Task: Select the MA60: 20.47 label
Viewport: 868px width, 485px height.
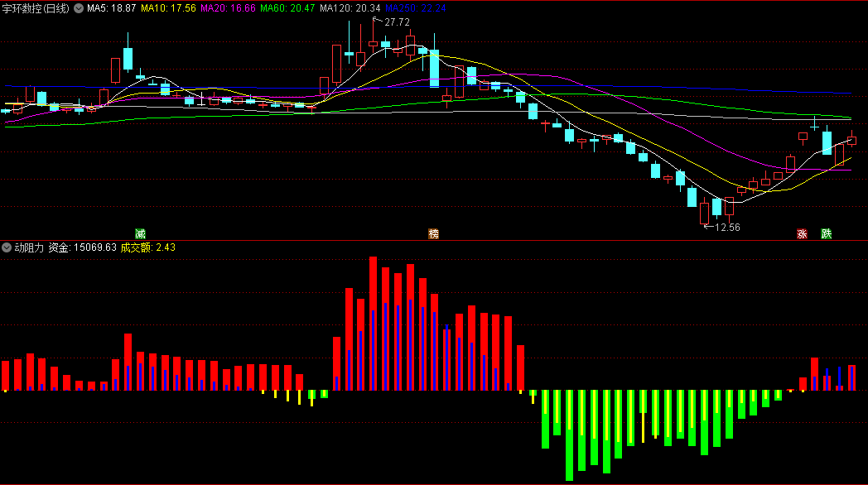Action: coord(287,8)
